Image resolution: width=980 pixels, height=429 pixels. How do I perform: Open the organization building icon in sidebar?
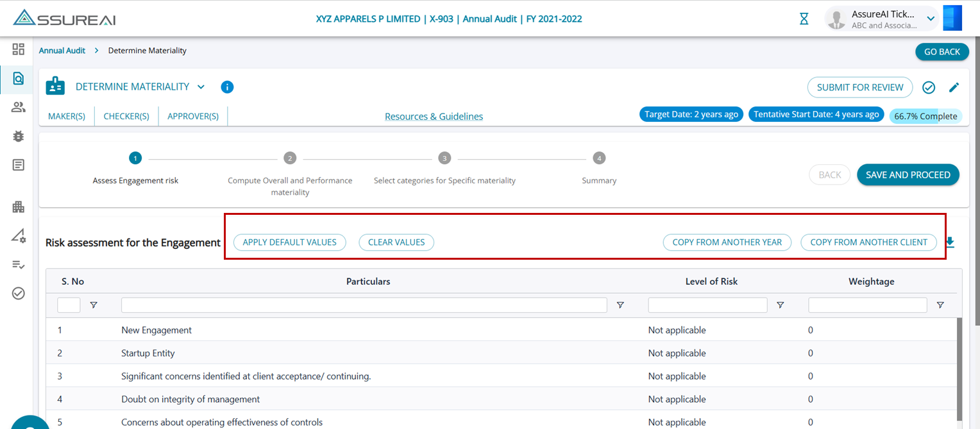click(18, 206)
